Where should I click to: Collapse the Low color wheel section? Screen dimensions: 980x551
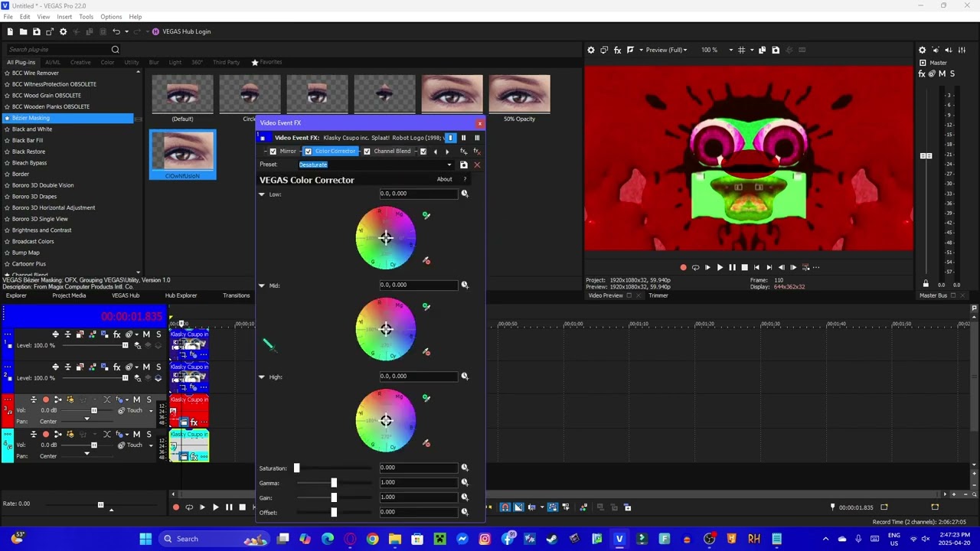coord(262,194)
